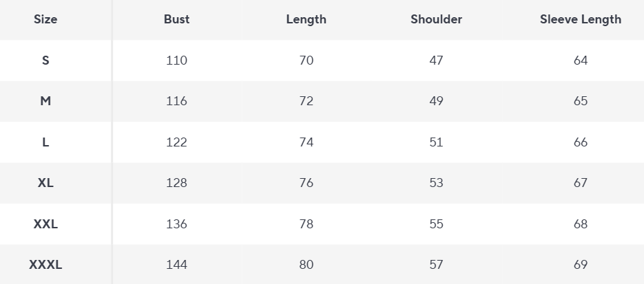This screenshot has height=284, width=644.
Task: Select the L size row label
Action: tap(45, 142)
